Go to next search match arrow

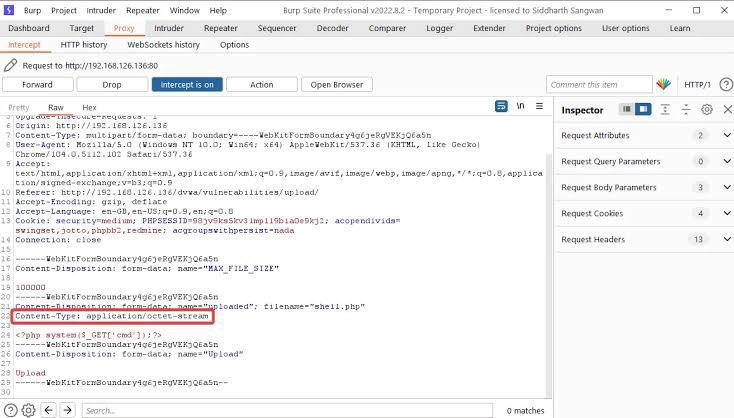click(67, 410)
